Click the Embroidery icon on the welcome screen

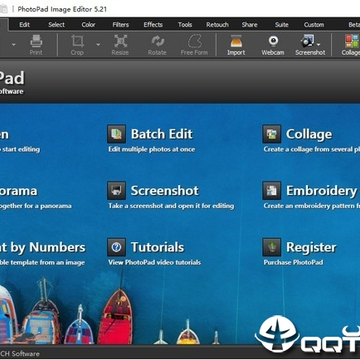point(272,191)
